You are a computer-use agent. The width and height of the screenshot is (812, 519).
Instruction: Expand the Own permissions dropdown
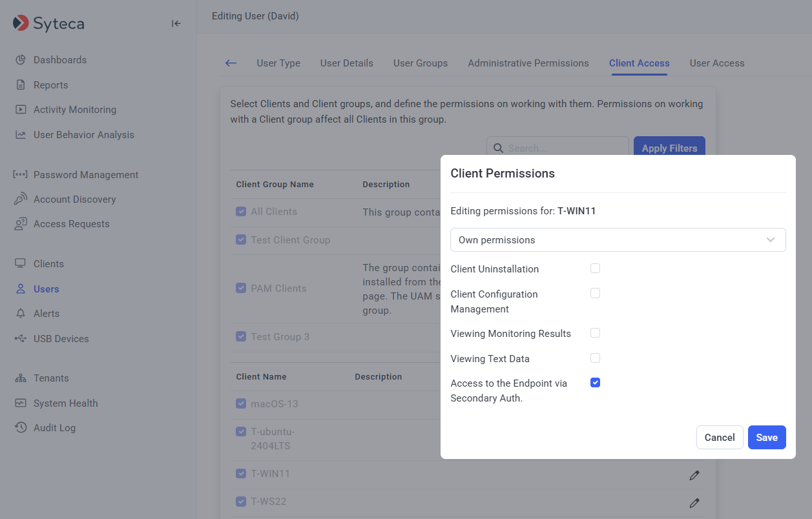point(618,240)
